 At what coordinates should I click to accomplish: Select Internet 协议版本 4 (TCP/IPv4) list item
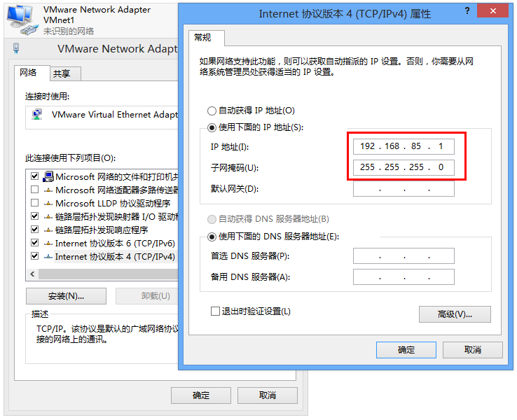[115, 256]
